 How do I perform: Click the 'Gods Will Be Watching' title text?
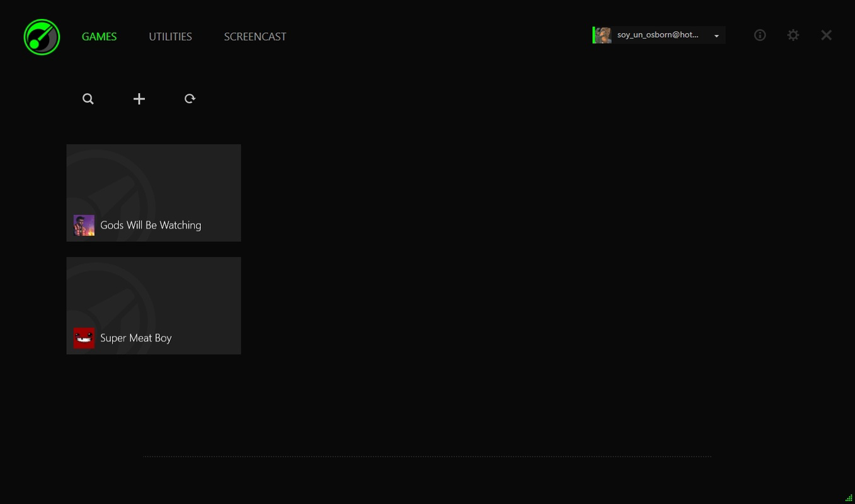tap(151, 225)
